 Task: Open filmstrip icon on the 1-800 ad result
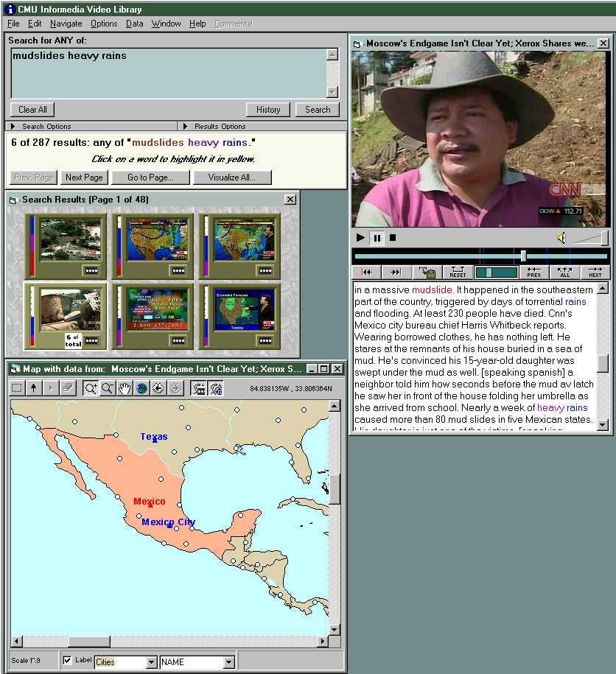178,340
